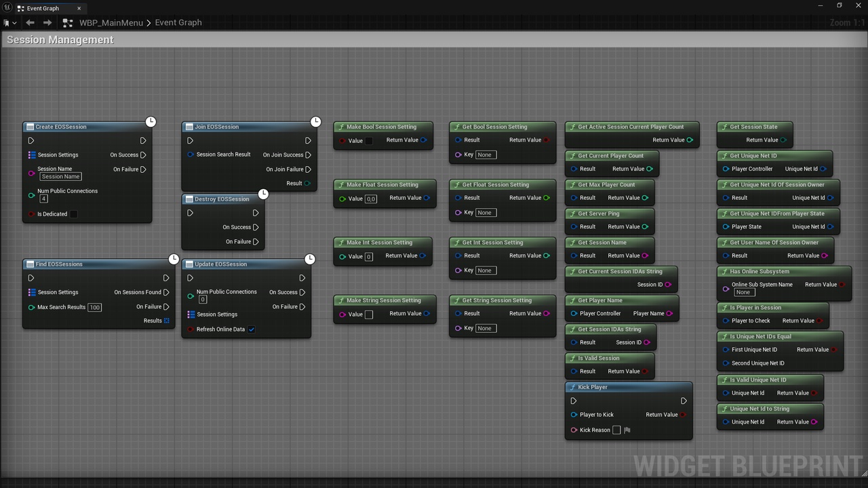Open Key dropdown on Get String Session Setting
Image resolution: width=868 pixels, height=488 pixels.
(x=486, y=328)
